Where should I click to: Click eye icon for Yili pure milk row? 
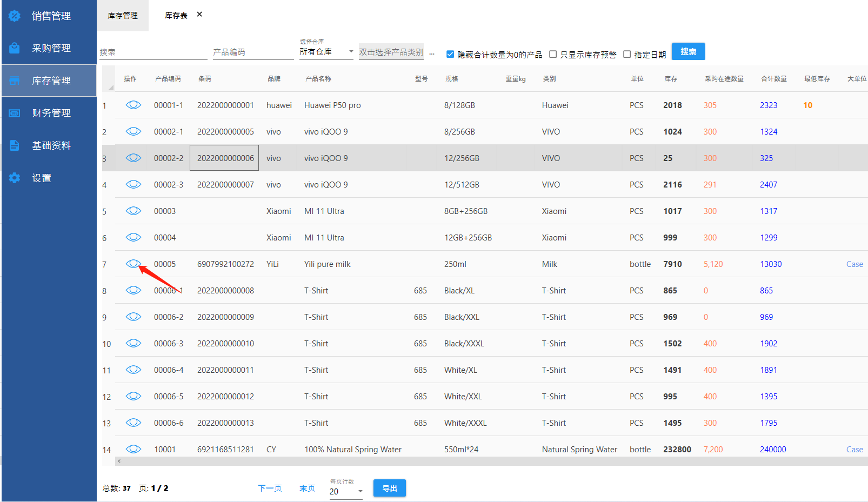pyautogui.click(x=133, y=264)
